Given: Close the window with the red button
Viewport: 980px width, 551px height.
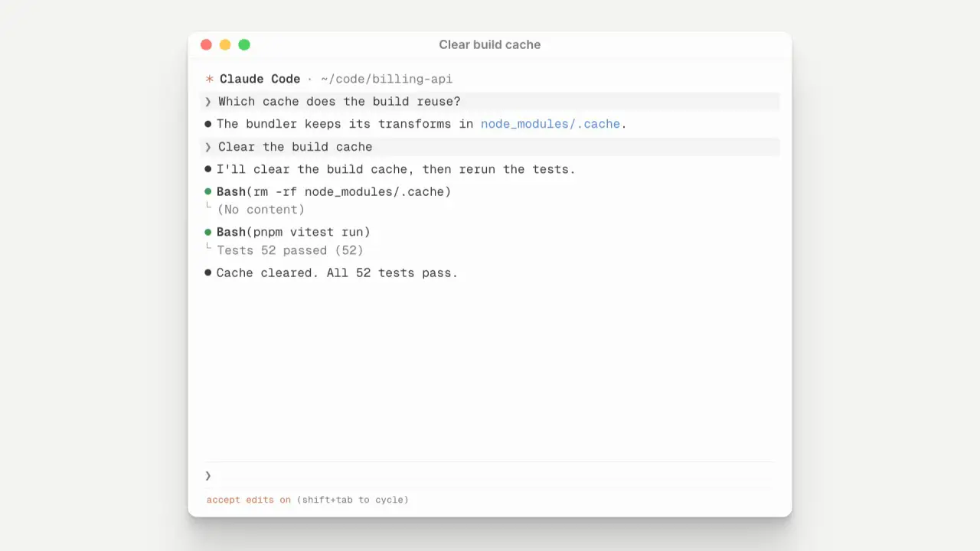Looking at the screenshot, I should click(x=206, y=44).
